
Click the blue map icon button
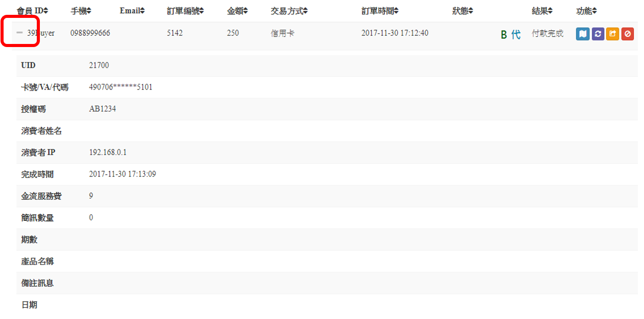(x=583, y=34)
